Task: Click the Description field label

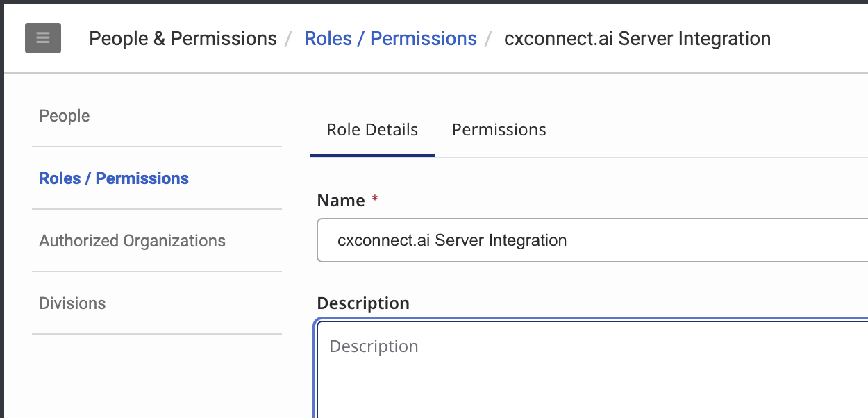Action: 362,303
